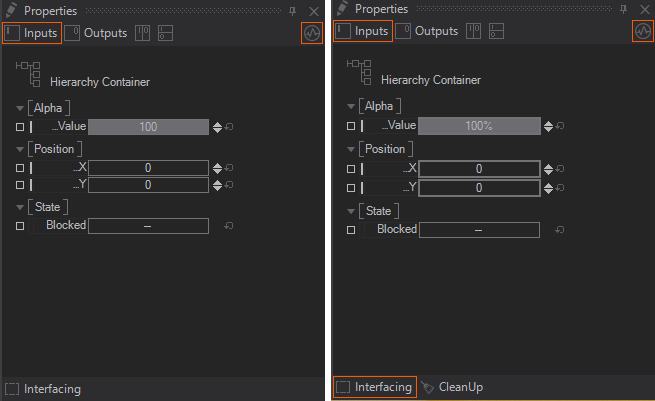This screenshot has width=655, height=401.
Task: Click the monitoring waveform icon in left panel
Action: click(x=312, y=33)
